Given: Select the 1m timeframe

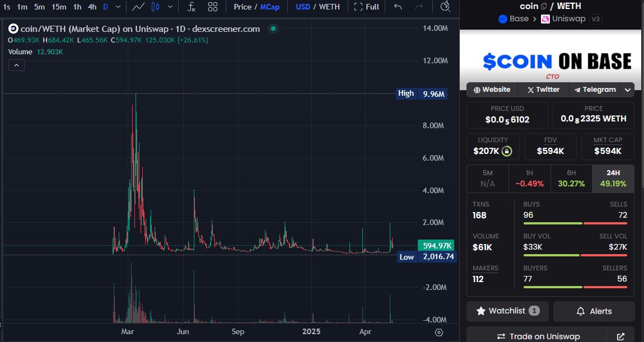Looking at the screenshot, I should [x=22, y=7].
